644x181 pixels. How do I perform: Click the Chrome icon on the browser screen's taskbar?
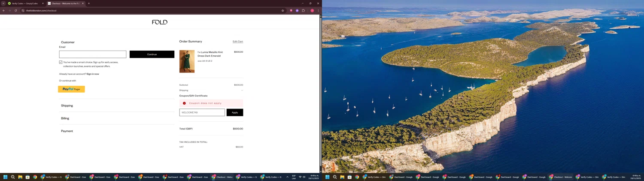pos(35,177)
